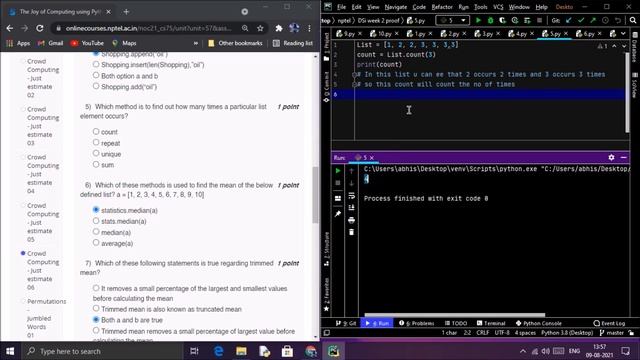Click Git Update Project blue arrow icon
The height and width of the screenshot is (360, 640).
point(569,20)
